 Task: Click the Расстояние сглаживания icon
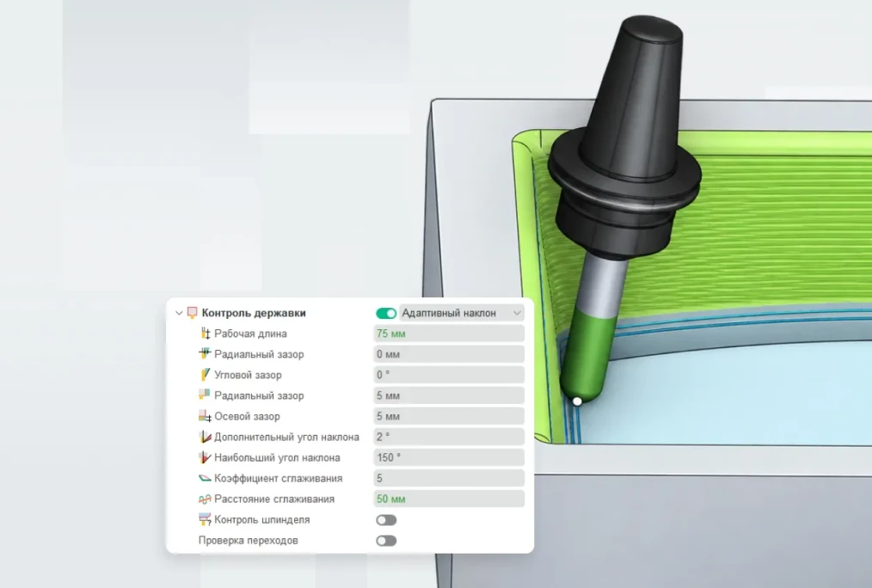point(205,499)
